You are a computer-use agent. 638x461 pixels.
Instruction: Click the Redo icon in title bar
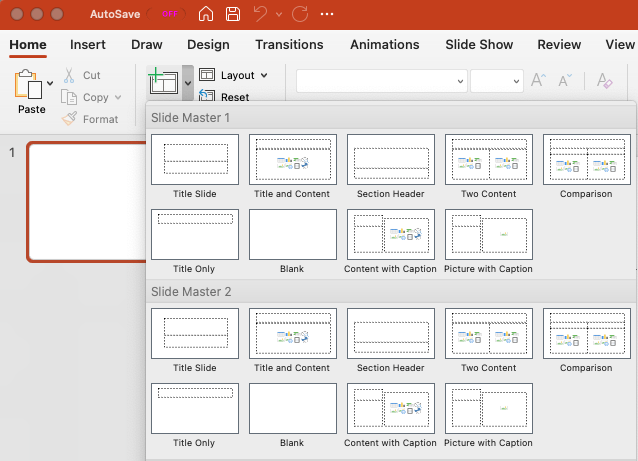(299, 15)
